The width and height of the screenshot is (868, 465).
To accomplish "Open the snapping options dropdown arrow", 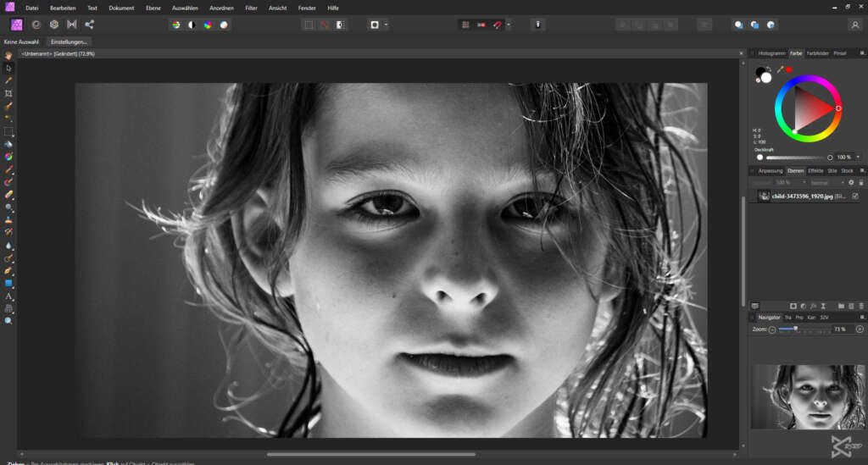I will tap(508, 25).
